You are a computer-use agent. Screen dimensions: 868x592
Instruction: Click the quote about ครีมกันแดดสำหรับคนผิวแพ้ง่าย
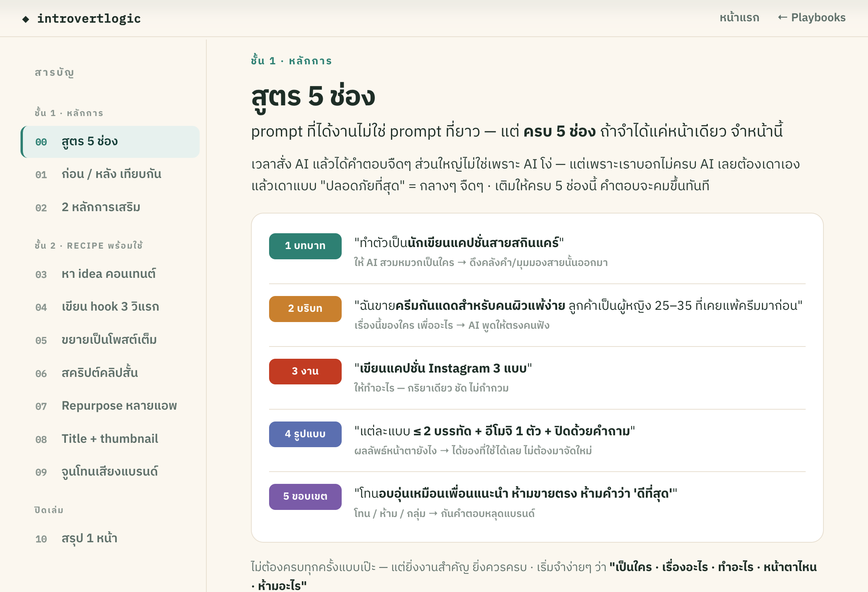[x=578, y=305]
